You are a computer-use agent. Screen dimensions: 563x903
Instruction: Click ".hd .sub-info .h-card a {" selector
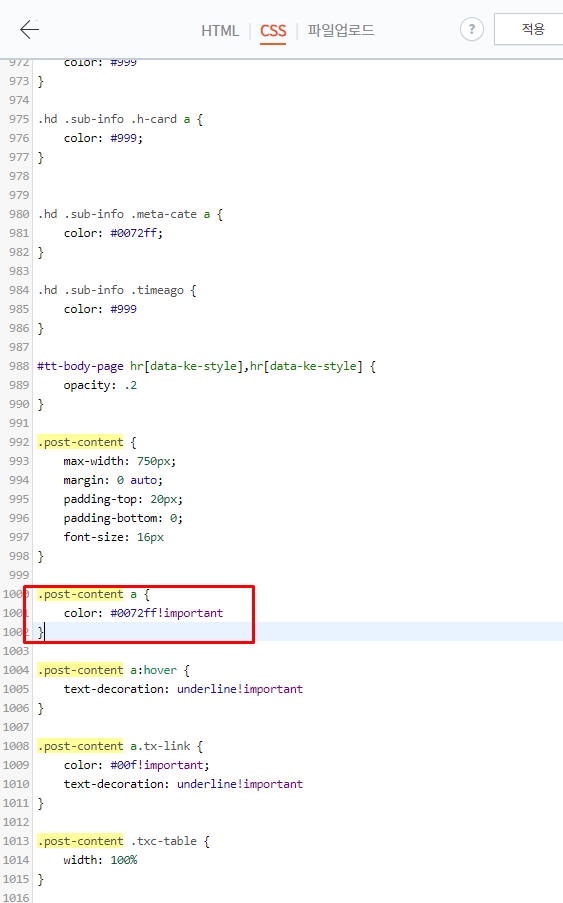pos(120,119)
